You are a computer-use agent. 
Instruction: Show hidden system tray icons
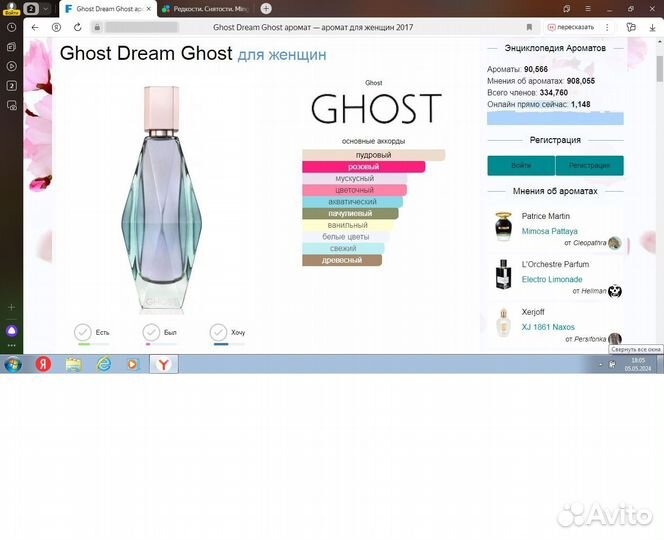click(600, 365)
